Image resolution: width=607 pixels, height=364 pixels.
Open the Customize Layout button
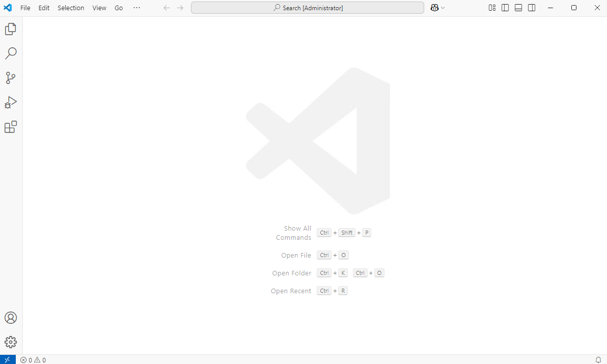(492, 8)
